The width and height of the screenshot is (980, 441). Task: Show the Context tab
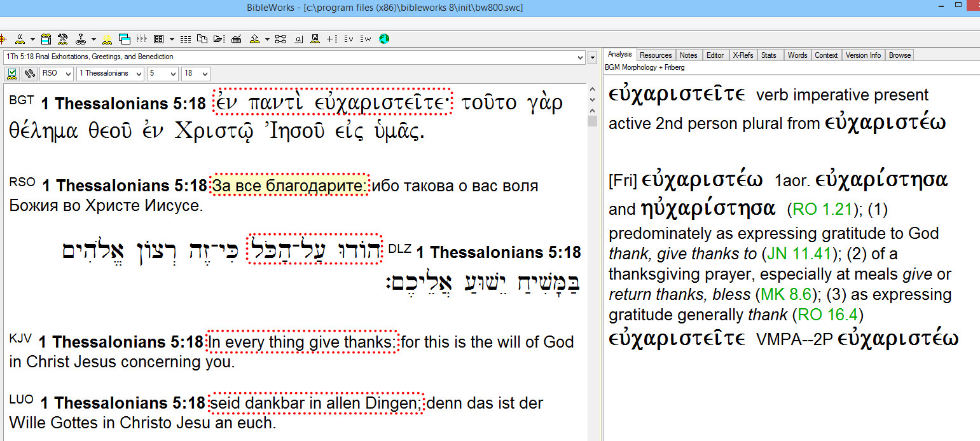click(826, 55)
